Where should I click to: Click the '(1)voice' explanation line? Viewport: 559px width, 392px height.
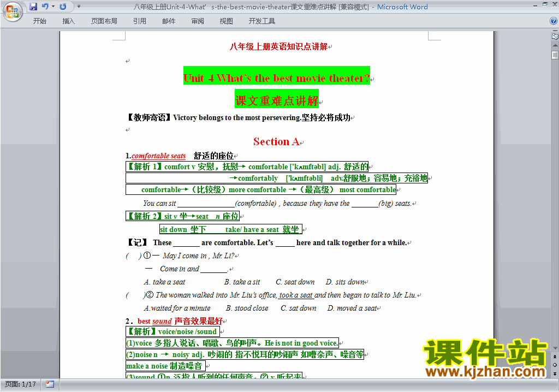tap(232, 343)
